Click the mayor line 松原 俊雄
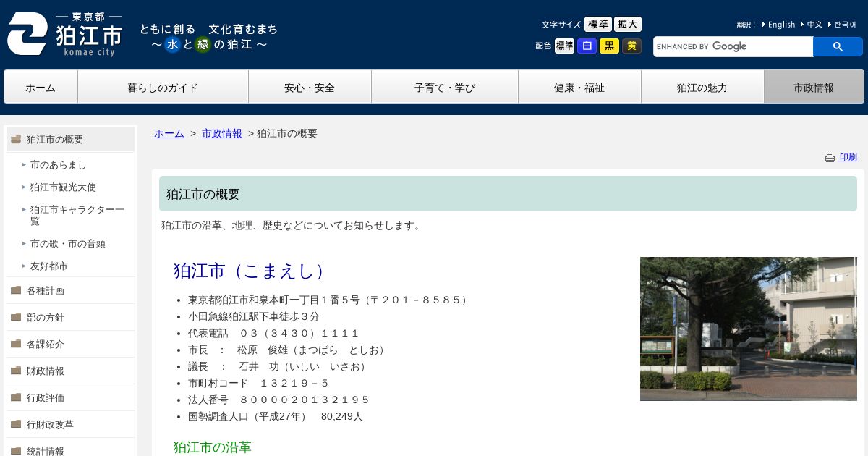The image size is (868, 456). coord(287,350)
